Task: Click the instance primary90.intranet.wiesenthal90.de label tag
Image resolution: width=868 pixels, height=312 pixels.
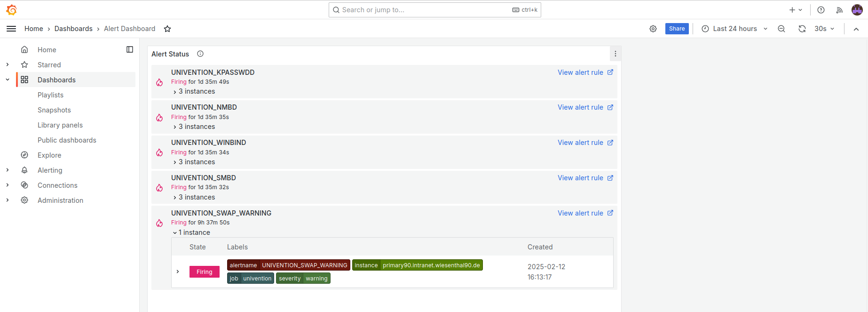Action: 418,265
